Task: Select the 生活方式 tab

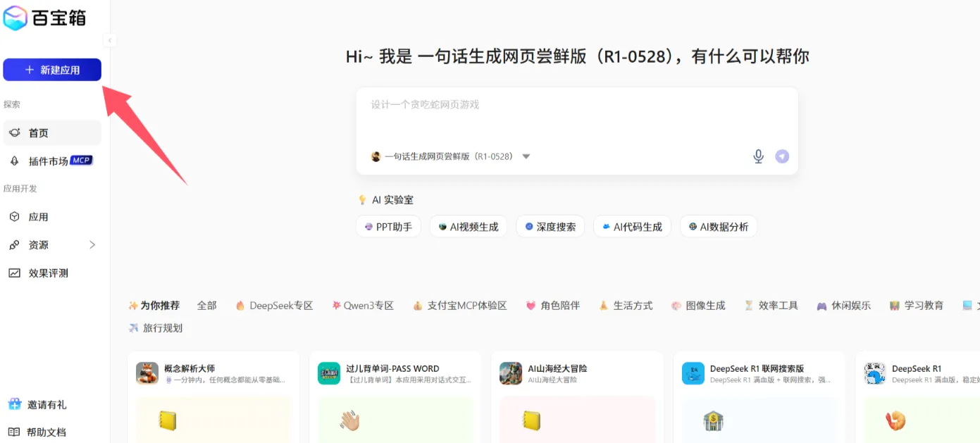Action: [x=626, y=306]
